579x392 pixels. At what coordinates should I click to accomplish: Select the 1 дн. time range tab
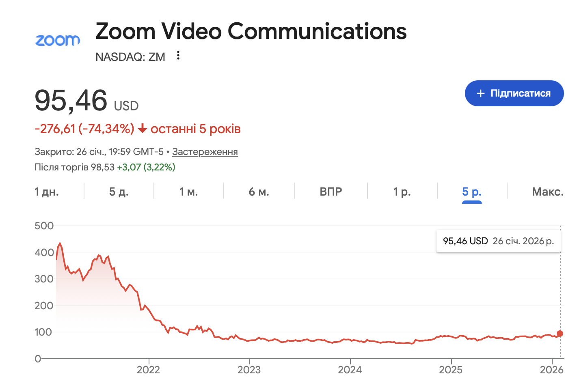pos(47,192)
